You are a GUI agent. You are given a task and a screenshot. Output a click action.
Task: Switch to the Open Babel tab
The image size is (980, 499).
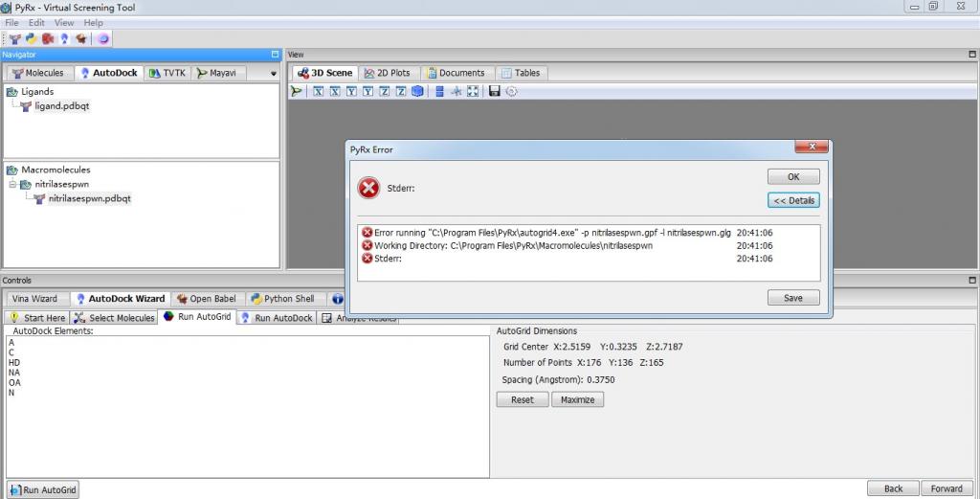(x=207, y=299)
